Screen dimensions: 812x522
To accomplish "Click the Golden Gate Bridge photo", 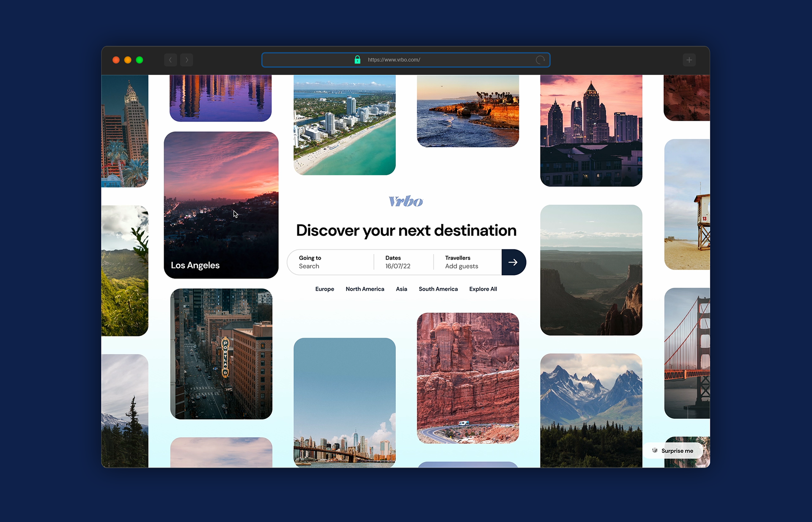I will coord(687,353).
